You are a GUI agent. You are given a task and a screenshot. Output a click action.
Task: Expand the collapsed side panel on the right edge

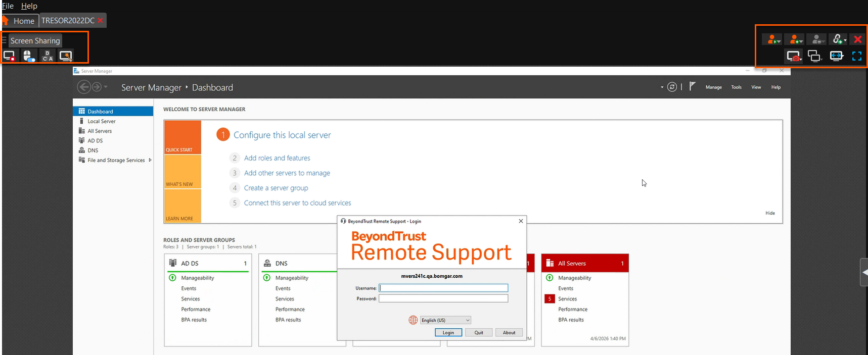(x=864, y=272)
